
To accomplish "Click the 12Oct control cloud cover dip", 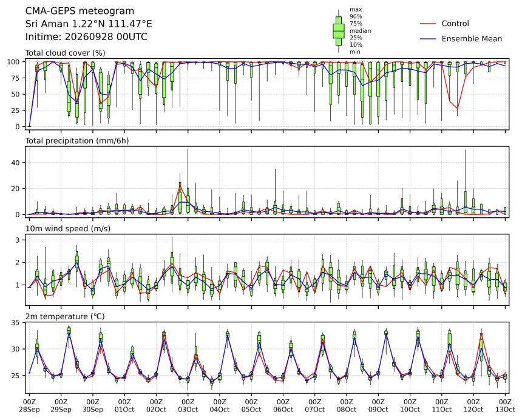I will pos(457,109).
